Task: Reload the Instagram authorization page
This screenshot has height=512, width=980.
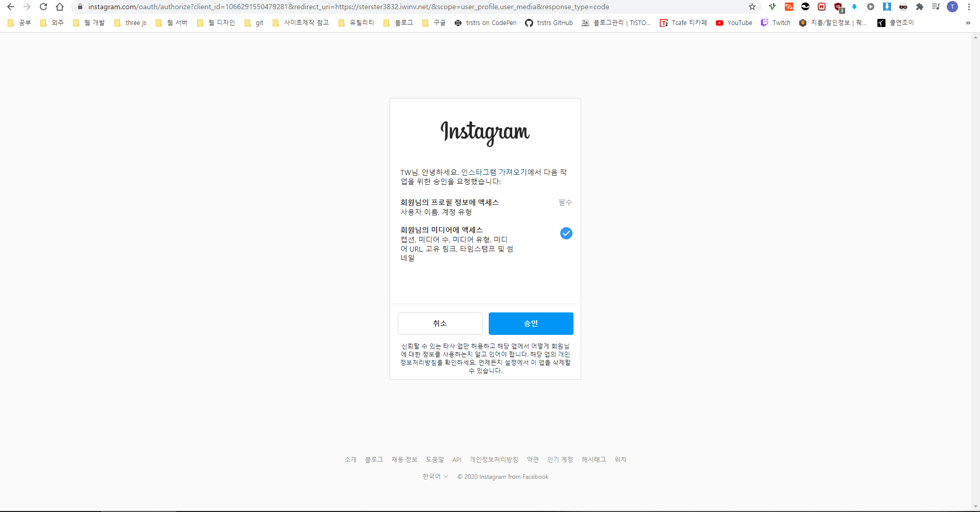Action: (x=43, y=7)
